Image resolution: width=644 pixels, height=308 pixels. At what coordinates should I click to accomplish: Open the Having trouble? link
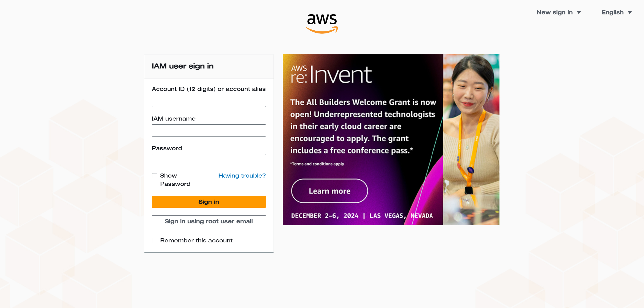[x=242, y=176]
